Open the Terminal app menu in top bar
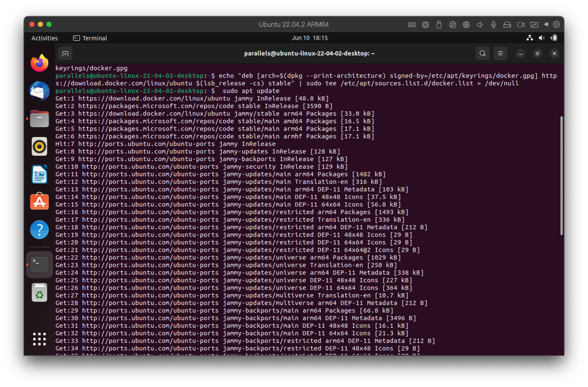This screenshot has width=588, height=387. [90, 38]
